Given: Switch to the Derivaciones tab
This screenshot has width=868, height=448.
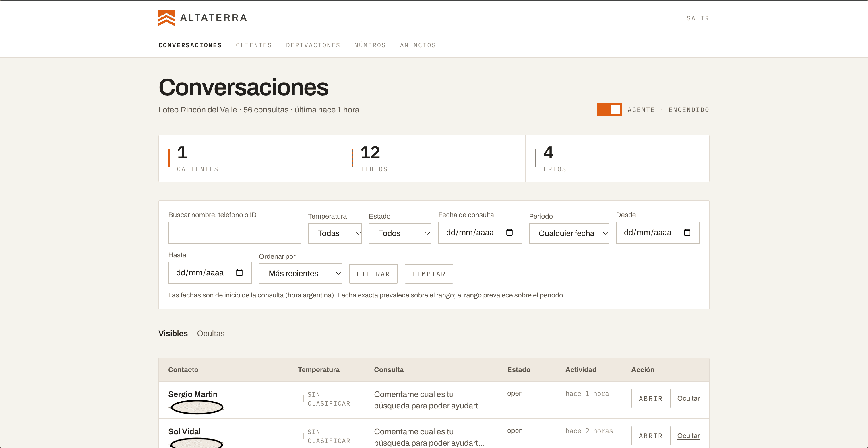Looking at the screenshot, I should click(313, 45).
